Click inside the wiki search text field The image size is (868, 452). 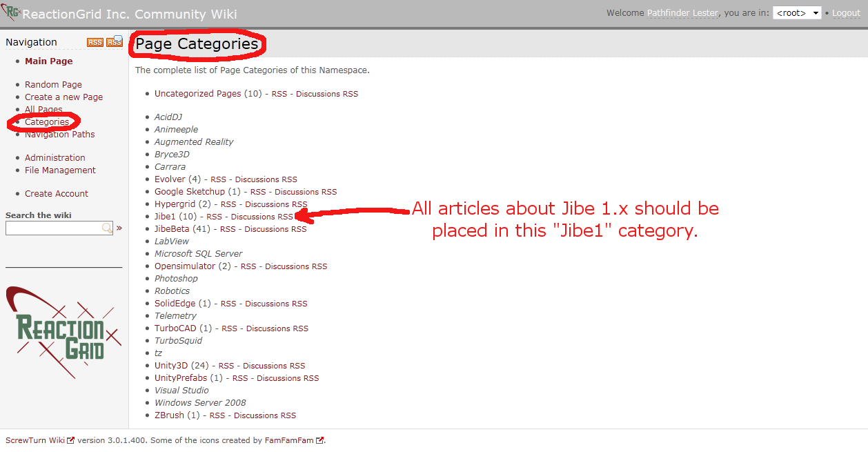click(54, 228)
